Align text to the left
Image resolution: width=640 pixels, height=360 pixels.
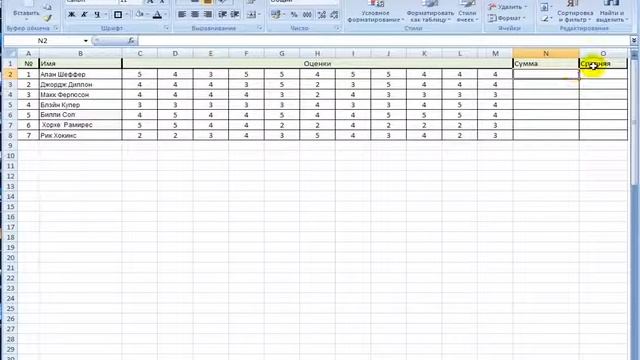[x=182, y=15]
